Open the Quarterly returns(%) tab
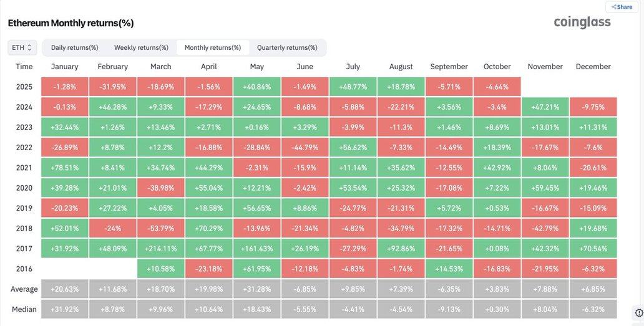 click(287, 47)
